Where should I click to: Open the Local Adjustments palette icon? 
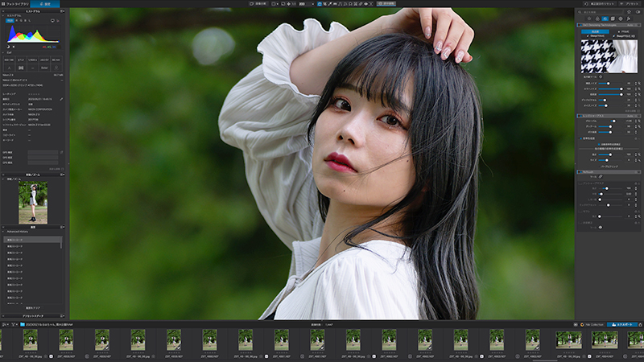[621, 19]
